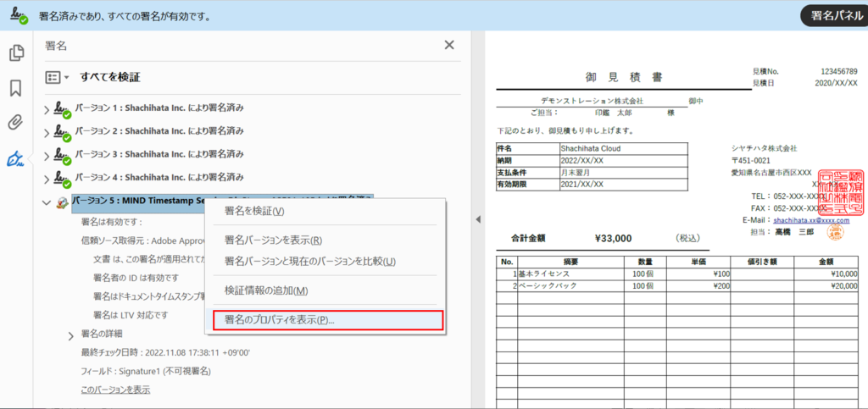Collapse the panel with the splitter arrow
The width and height of the screenshot is (868, 409).
click(x=478, y=219)
